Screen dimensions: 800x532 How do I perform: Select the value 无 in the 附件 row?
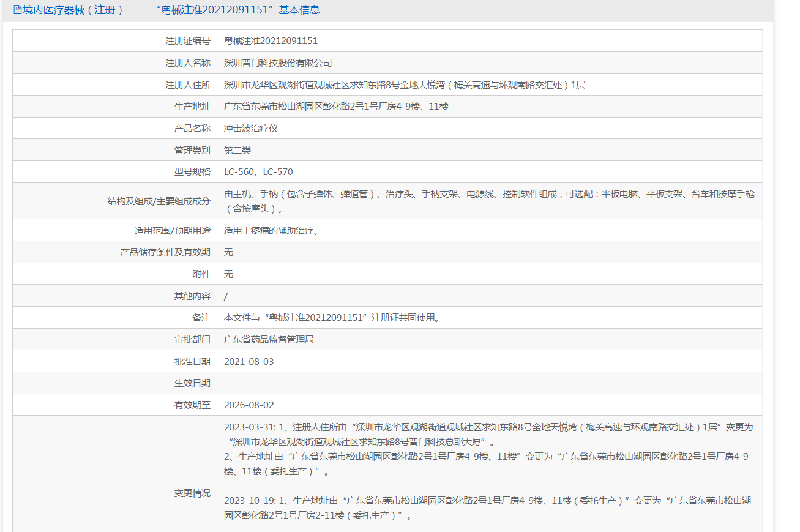tap(228, 274)
